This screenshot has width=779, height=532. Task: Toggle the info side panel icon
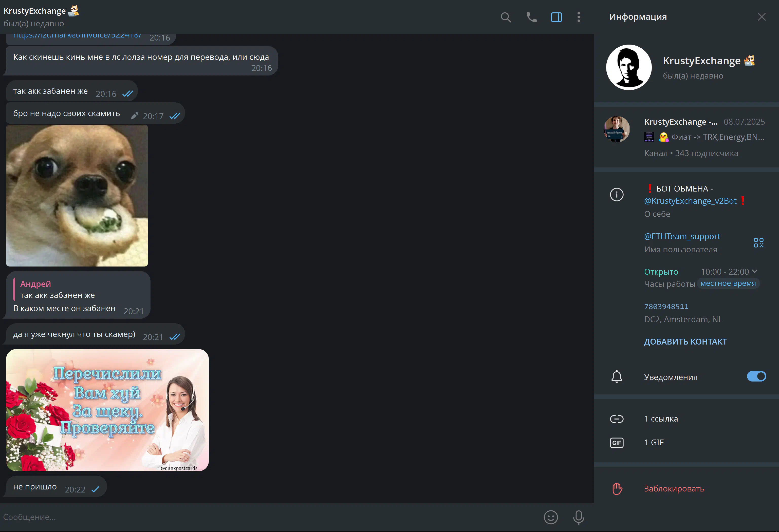(556, 17)
